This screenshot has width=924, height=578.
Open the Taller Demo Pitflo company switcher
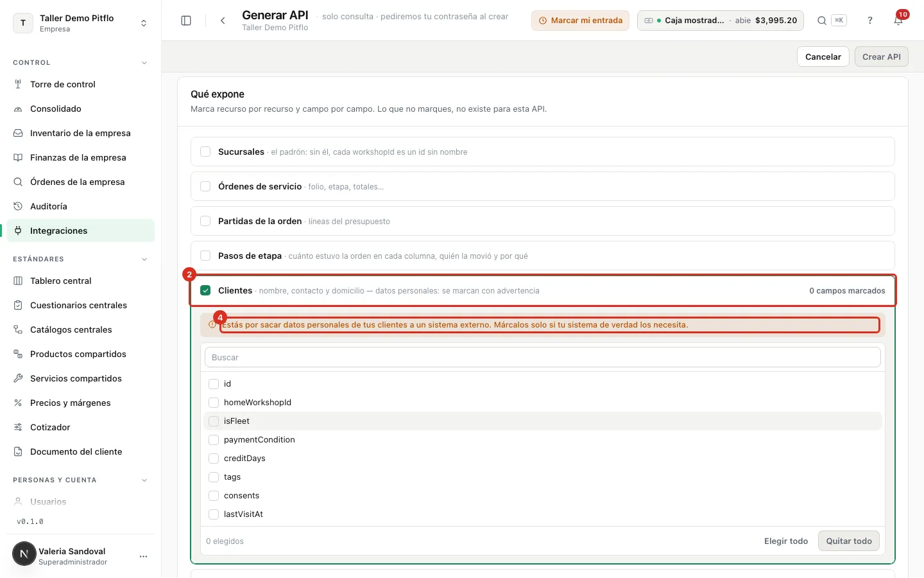coord(81,23)
